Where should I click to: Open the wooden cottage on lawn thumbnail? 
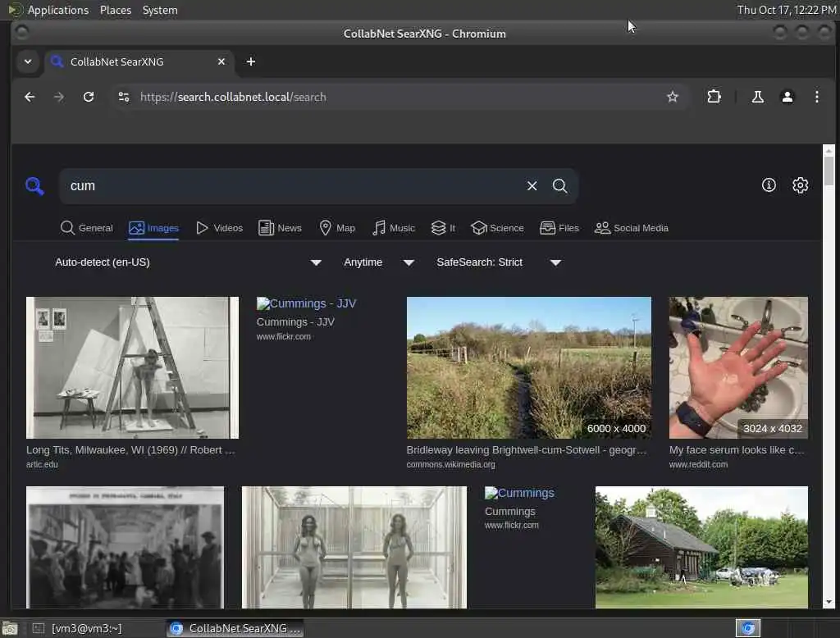click(x=702, y=547)
